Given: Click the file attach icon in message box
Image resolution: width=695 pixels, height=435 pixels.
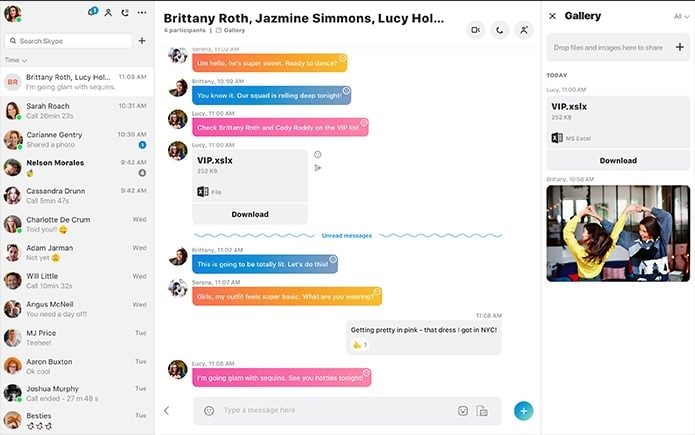Looking at the screenshot, I should [482, 411].
